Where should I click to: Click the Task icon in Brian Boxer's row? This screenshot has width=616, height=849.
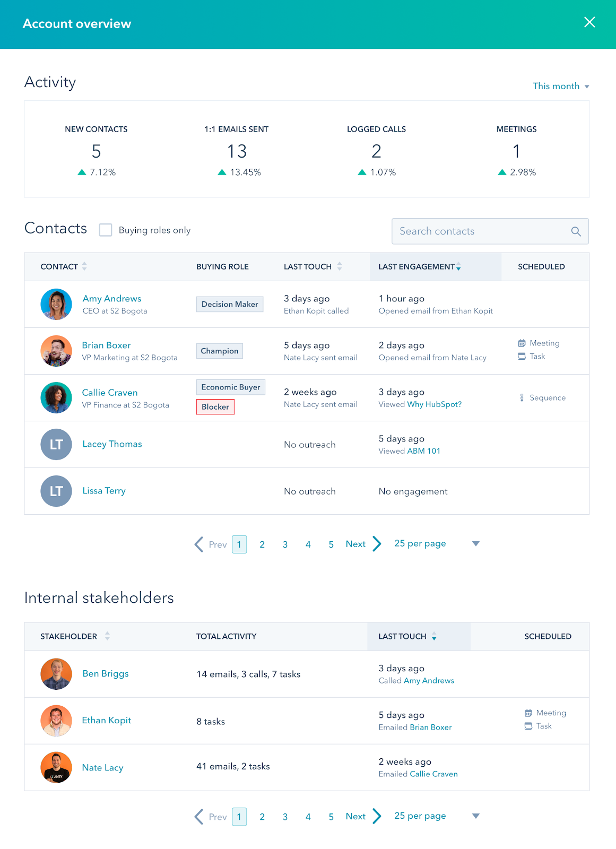(x=522, y=357)
